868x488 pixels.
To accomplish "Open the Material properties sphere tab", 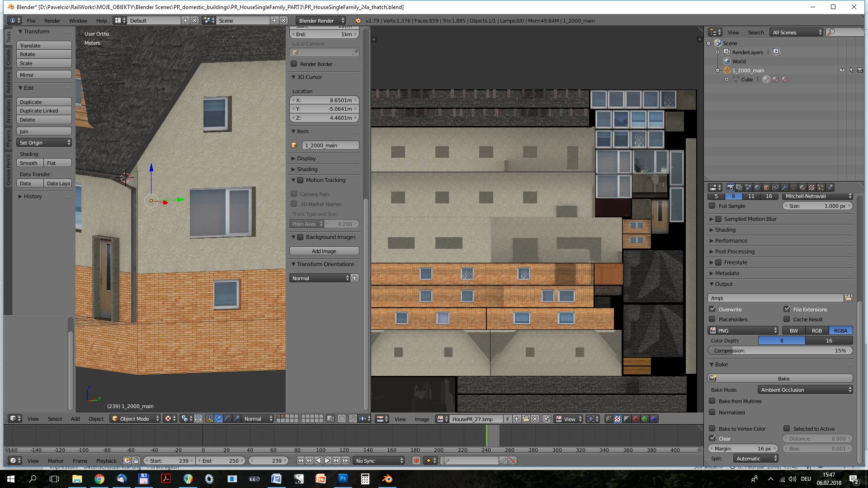I will pyautogui.click(x=802, y=188).
